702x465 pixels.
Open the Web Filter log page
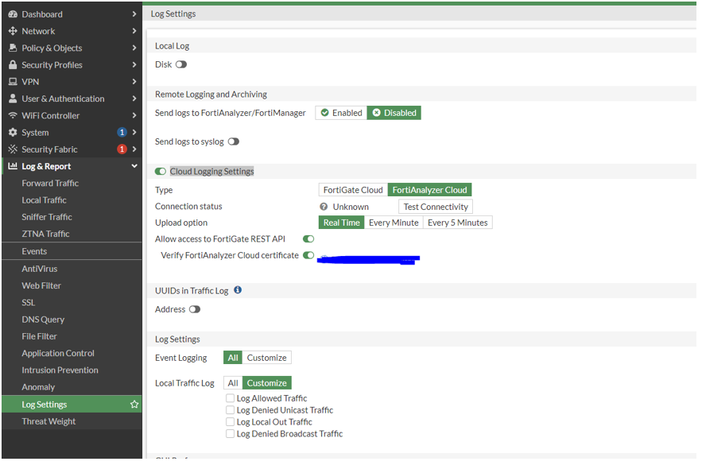coord(41,286)
